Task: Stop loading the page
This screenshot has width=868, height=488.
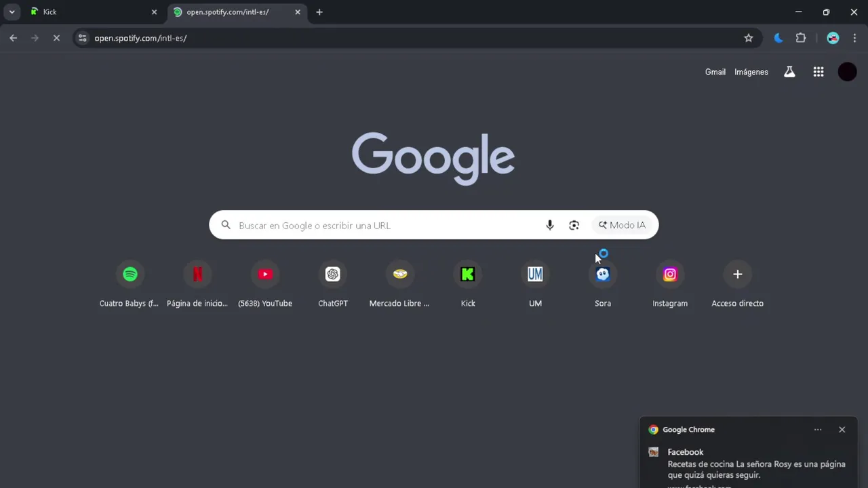Action: [56, 38]
